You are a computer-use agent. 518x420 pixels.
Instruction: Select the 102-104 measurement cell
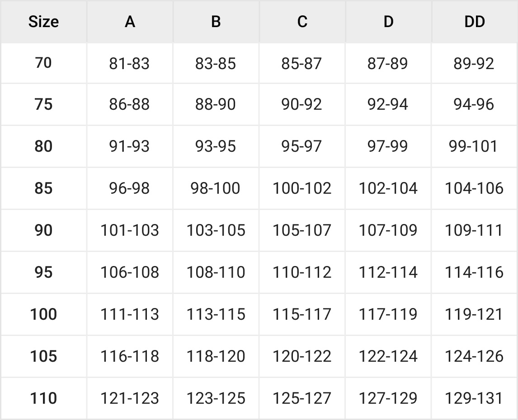coord(388,188)
